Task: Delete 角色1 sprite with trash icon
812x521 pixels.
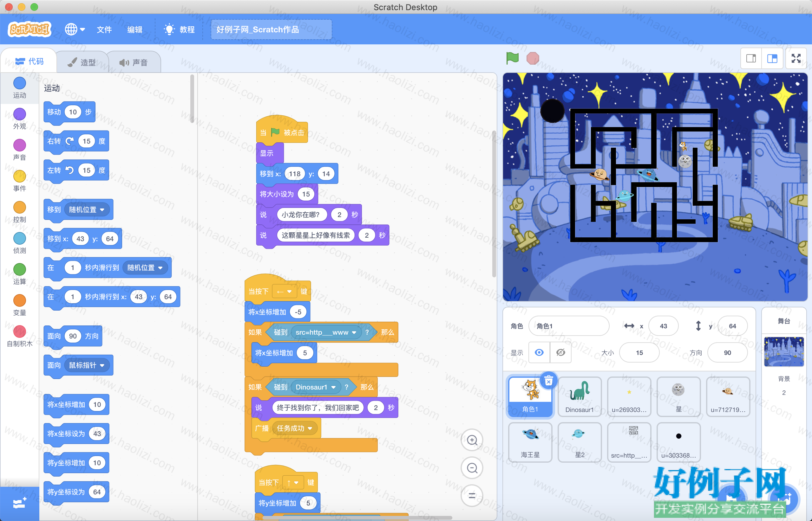Action: point(548,381)
